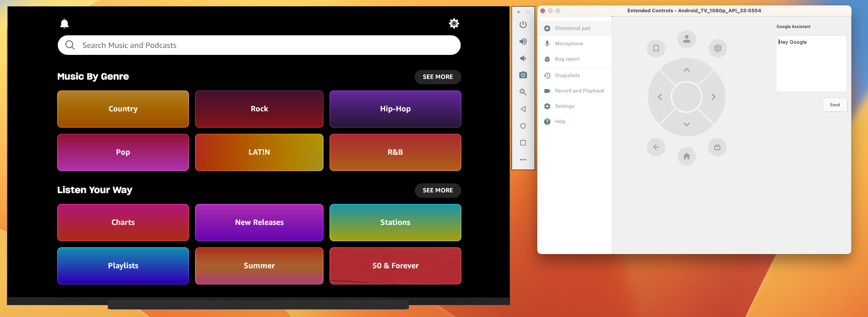
Task: Click the D-pad up arrow
Action: point(687,70)
